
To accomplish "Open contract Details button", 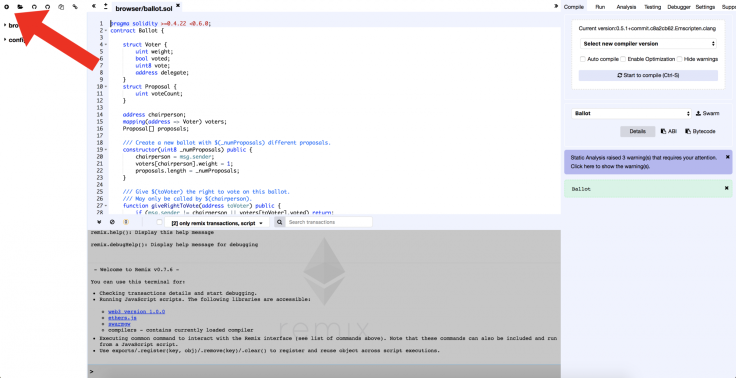I will 637,131.
